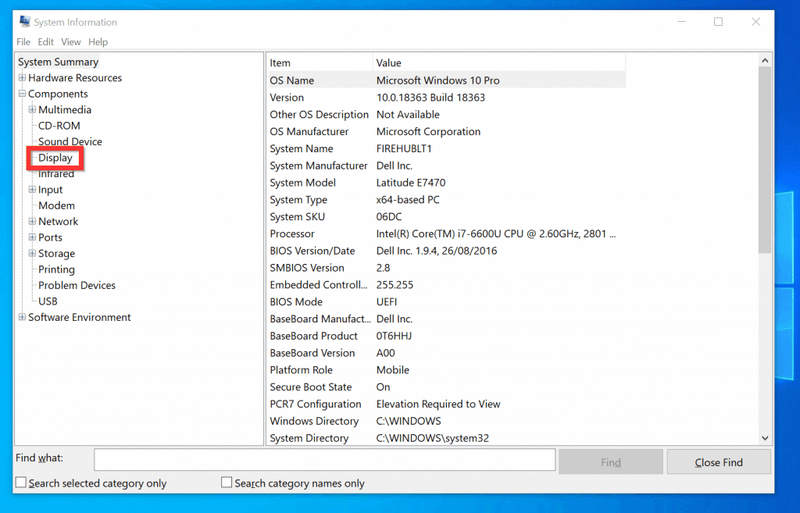Click the value 10.0.18363 Build 18363
800x513 pixels.
click(x=431, y=97)
